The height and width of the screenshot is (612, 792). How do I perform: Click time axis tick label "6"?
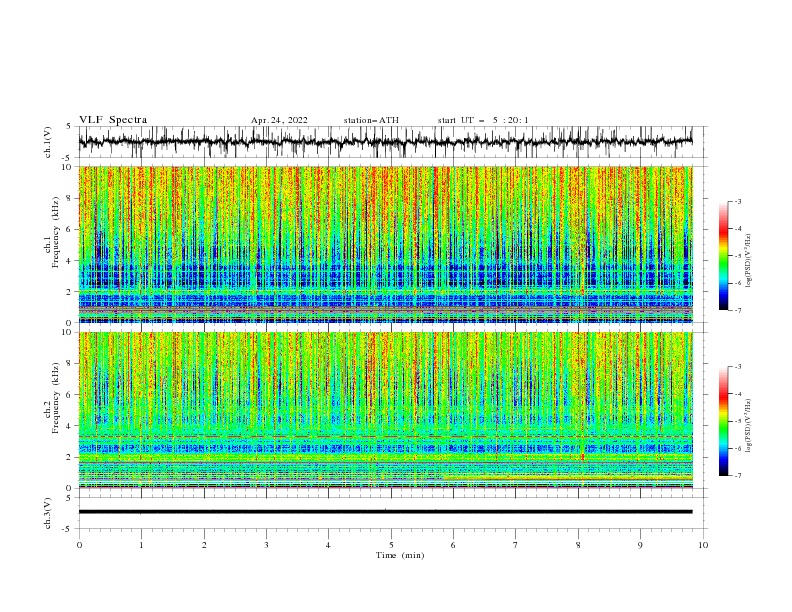453,545
